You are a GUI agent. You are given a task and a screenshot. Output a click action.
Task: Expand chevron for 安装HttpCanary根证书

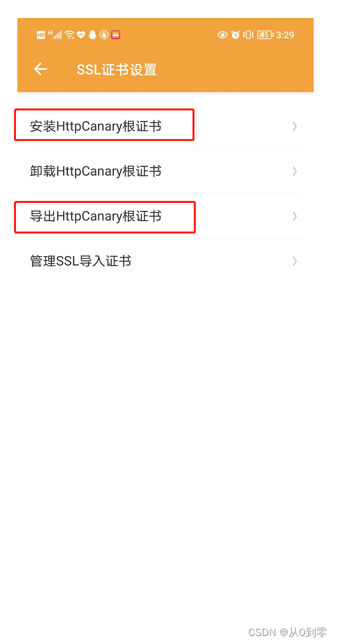294,126
